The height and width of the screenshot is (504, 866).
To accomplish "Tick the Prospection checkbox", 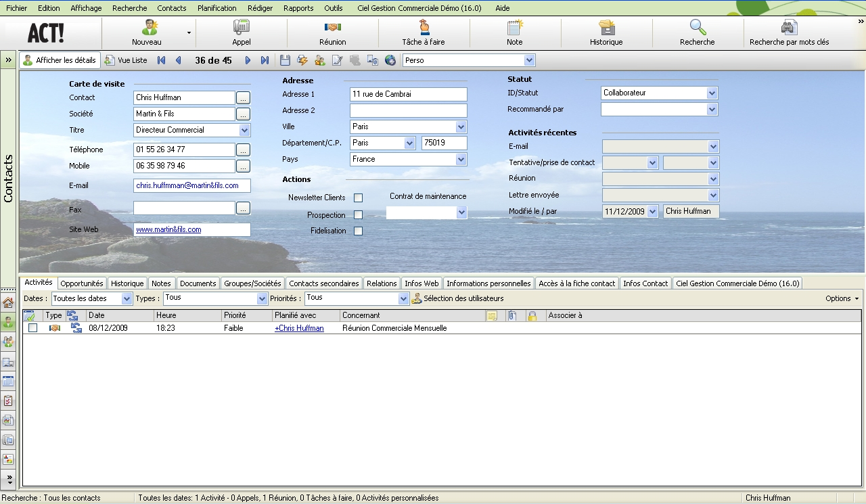I will (359, 215).
